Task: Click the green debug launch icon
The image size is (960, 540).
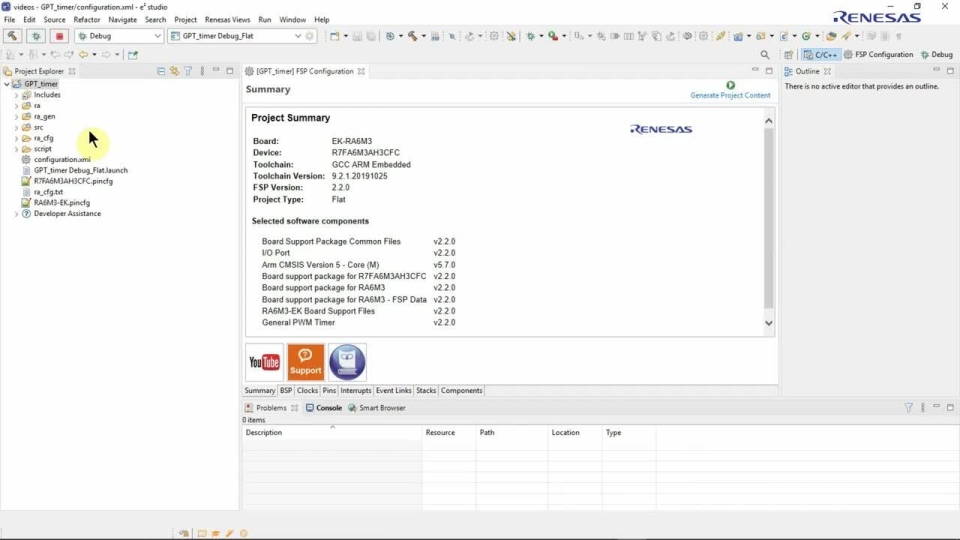Action: pyautogui.click(x=36, y=36)
